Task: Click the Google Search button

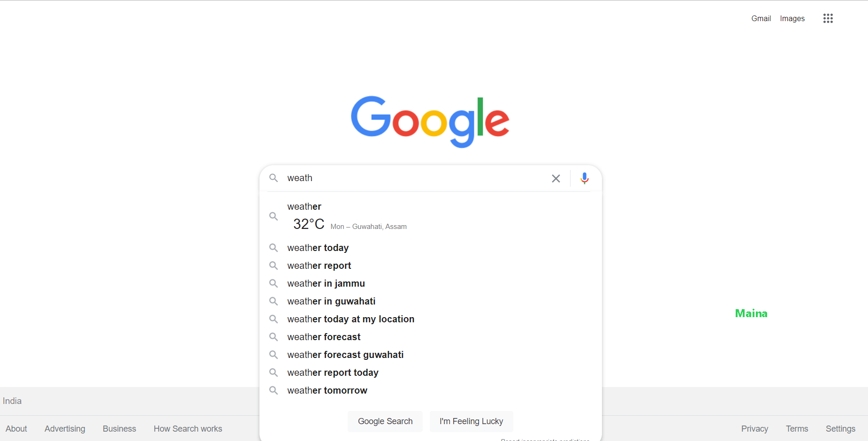Action: (385, 421)
